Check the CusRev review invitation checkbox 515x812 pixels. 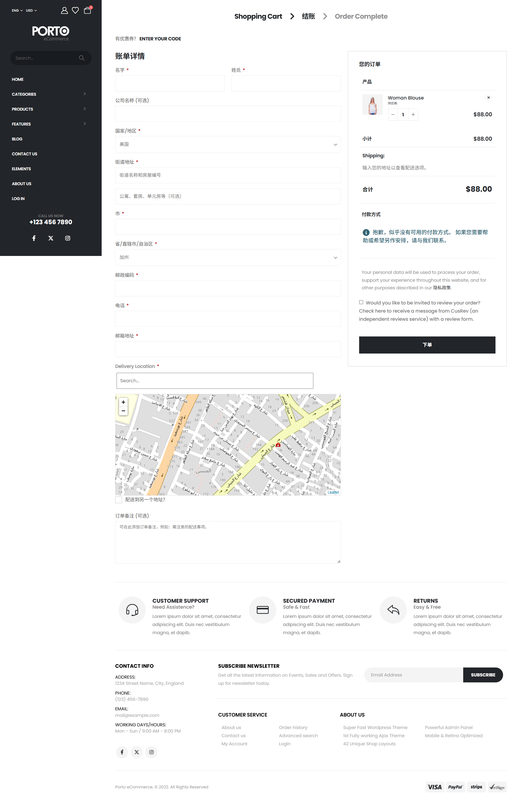(361, 302)
